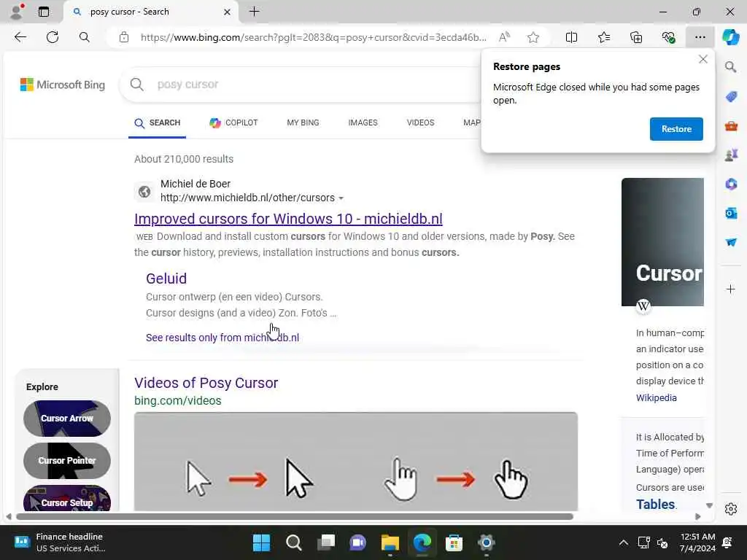The height and width of the screenshot is (560, 747).
Task: Open sidebar Microsoft 365 icon
Action: coord(731,184)
